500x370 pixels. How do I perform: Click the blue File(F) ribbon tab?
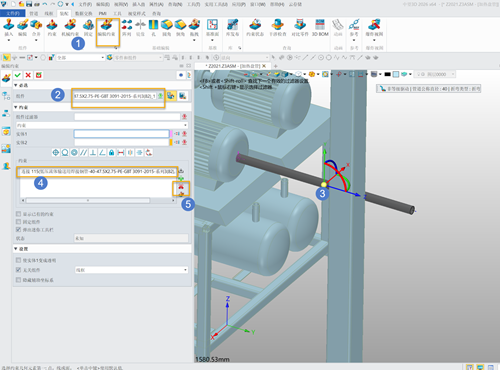point(13,13)
